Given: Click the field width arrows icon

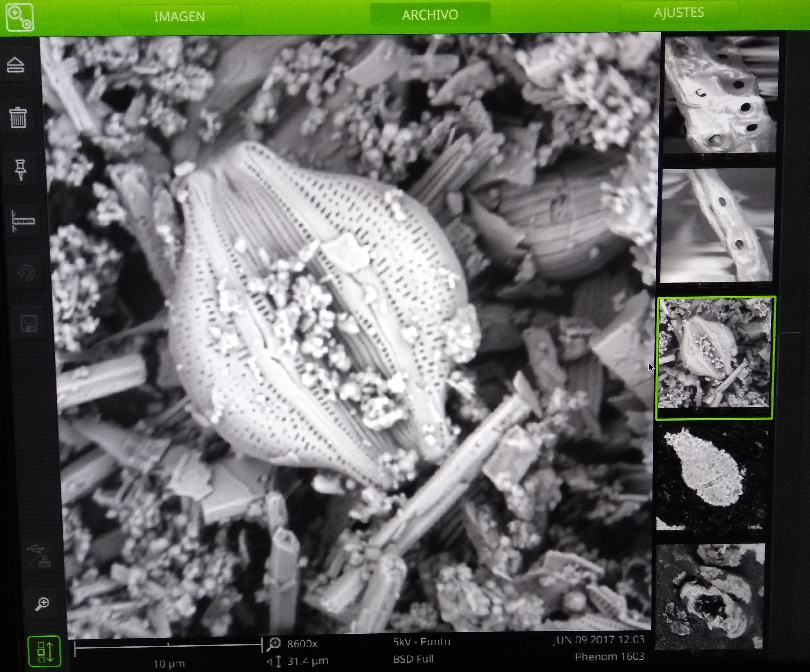Looking at the screenshot, I should [274, 662].
